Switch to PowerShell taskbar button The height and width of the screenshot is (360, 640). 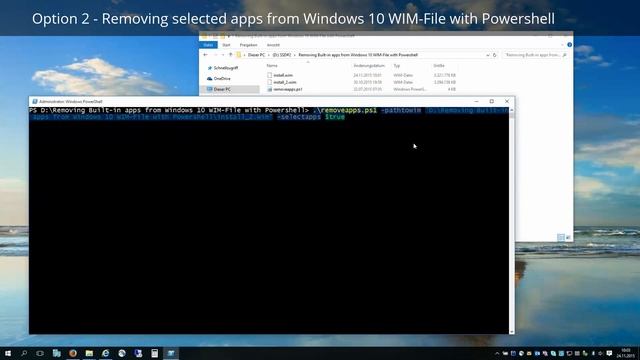pyautogui.click(x=171, y=353)
